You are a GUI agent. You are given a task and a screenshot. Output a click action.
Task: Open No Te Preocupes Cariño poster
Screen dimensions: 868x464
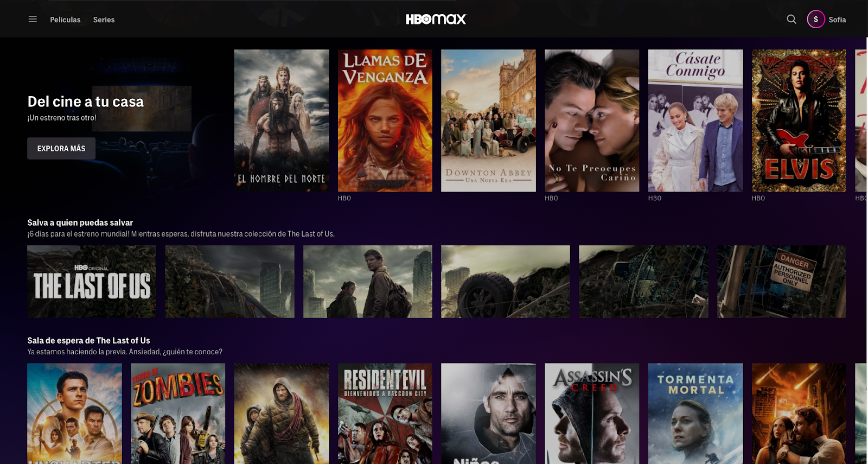click(592, 120)
